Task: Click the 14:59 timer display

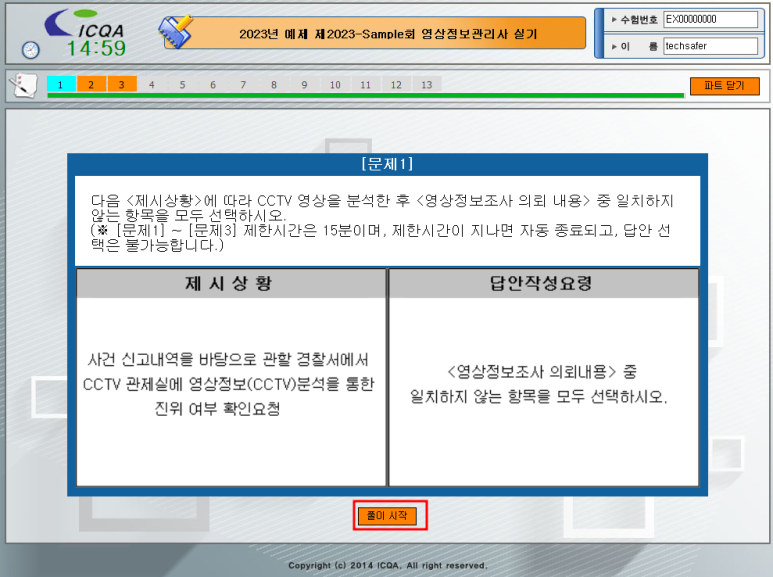Action: point(96,48)
